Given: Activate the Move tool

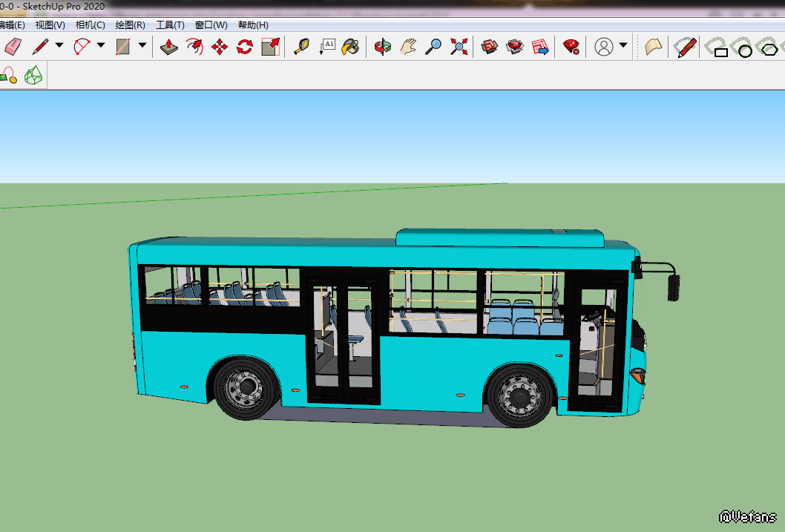Looking at the screenshot, I should tap(220, 47).
